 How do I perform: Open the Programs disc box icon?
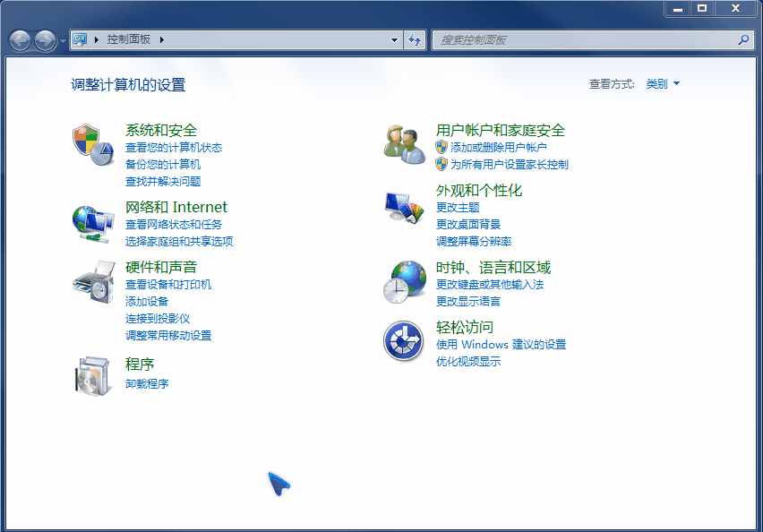click(x=92, y=376)
